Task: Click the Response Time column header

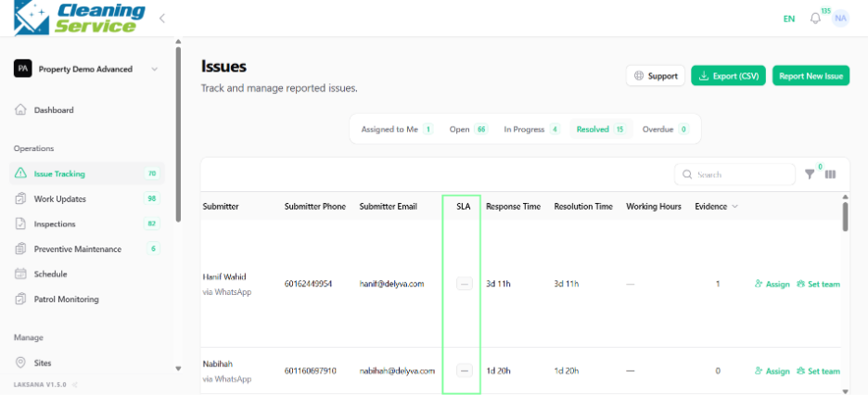Action: click(513, 207)
